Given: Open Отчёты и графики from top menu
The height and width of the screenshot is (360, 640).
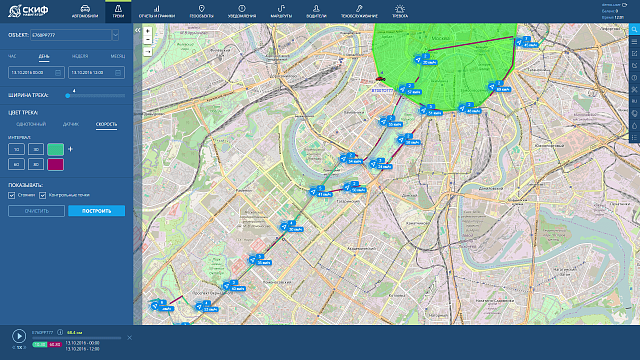Looking at the screenshot, I should (157, 11).
